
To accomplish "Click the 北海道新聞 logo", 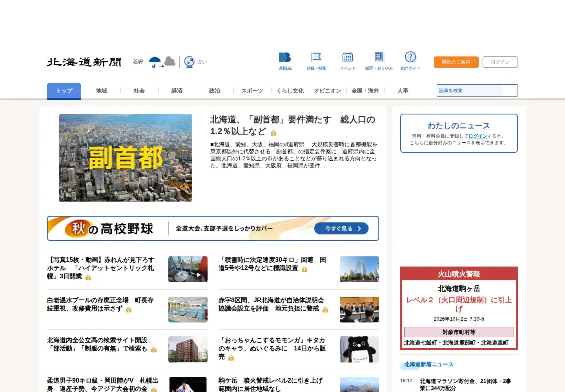I will click(84, 62).
